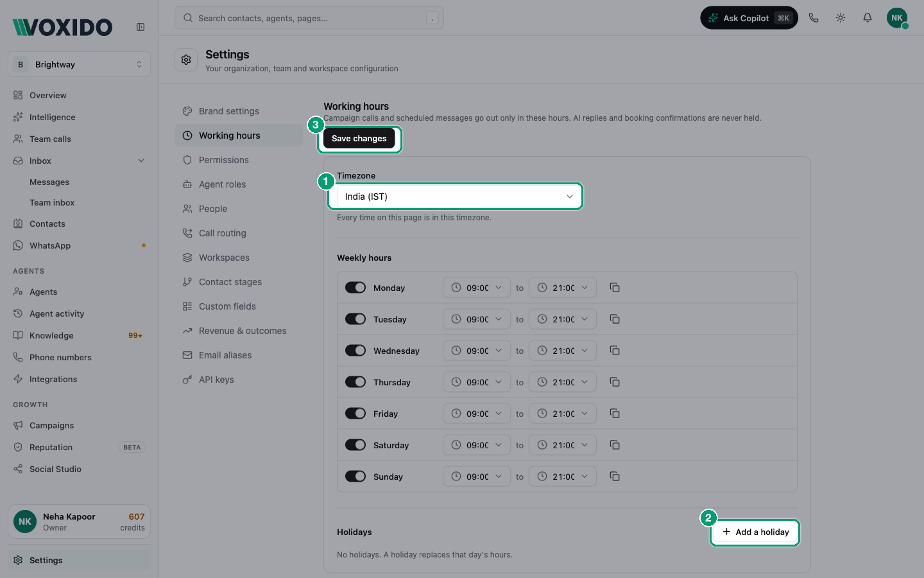This screenshot has width=924, height=578.
Task: Open Friday start time dropdown
Action: click(x=477, y=414)
